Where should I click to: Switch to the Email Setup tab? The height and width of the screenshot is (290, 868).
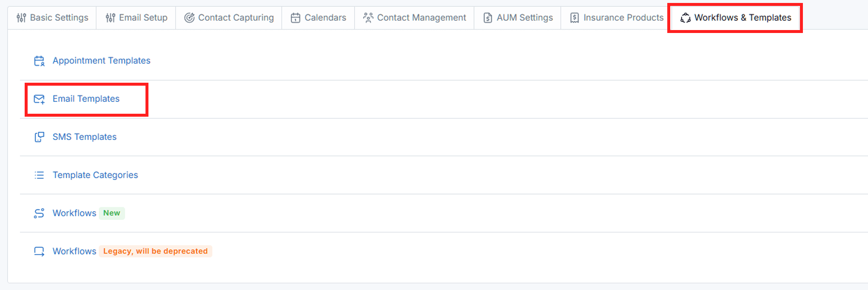click(137, 18)
